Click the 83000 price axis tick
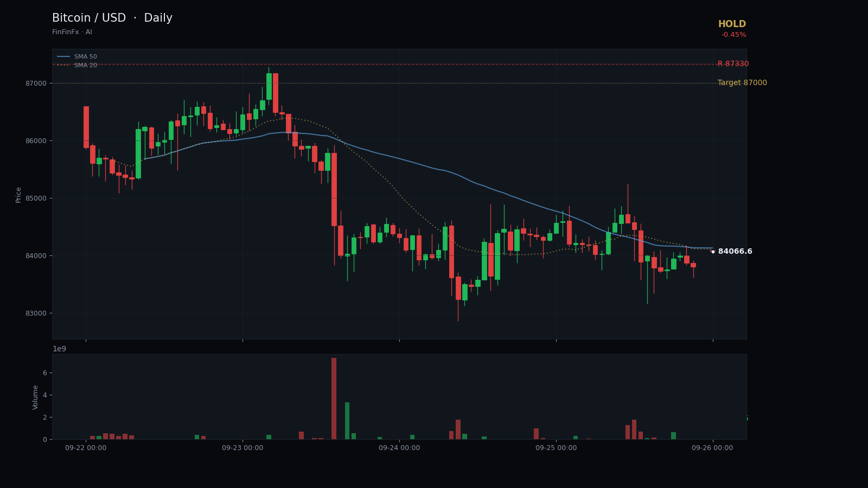868x488 pixels. (37, 313)
